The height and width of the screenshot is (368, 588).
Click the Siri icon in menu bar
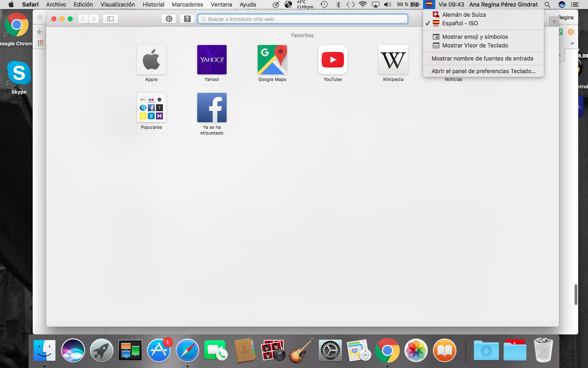[x=562, y=4]
